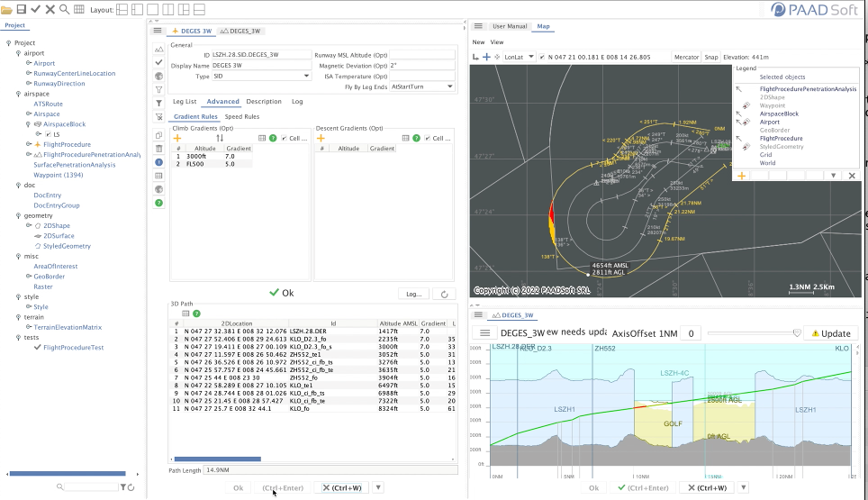Screen dimensions: 868x500
Task: Open the DEGES_3W analysis editor tab
Action: [240, 31]
